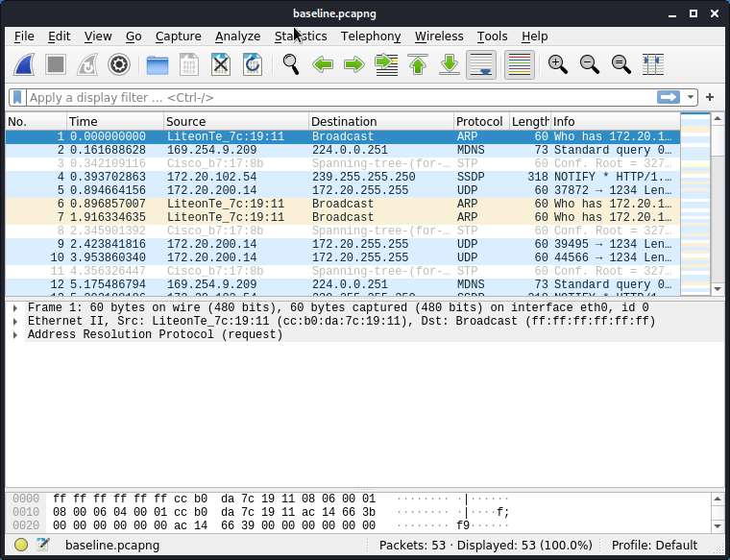Click hex pane scroll down arrow
Viewport: 730px width, 560px height.
click(x=718, y=526)
